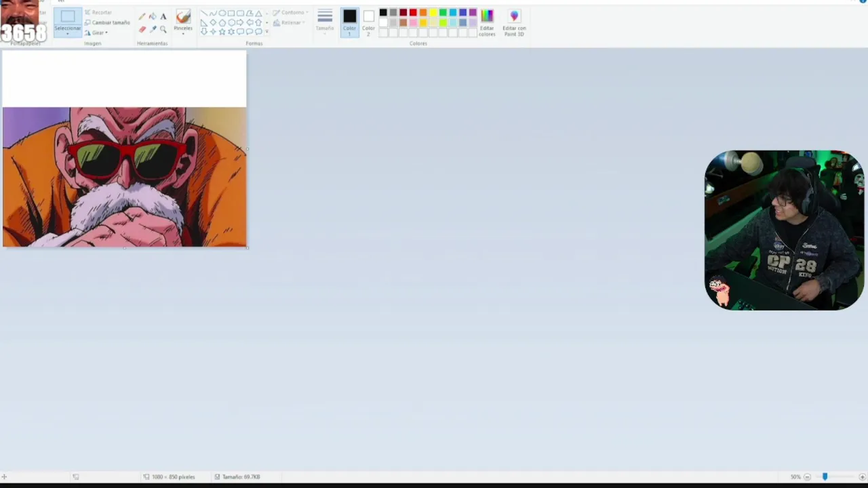This screenshot has height=488, width=868.
Task: Activate Color 1 foreground selector
Action: pyautogui.click(x=350, y=22)
